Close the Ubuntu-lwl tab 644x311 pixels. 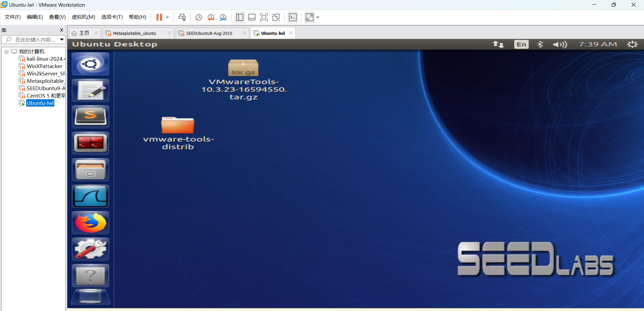291,33
